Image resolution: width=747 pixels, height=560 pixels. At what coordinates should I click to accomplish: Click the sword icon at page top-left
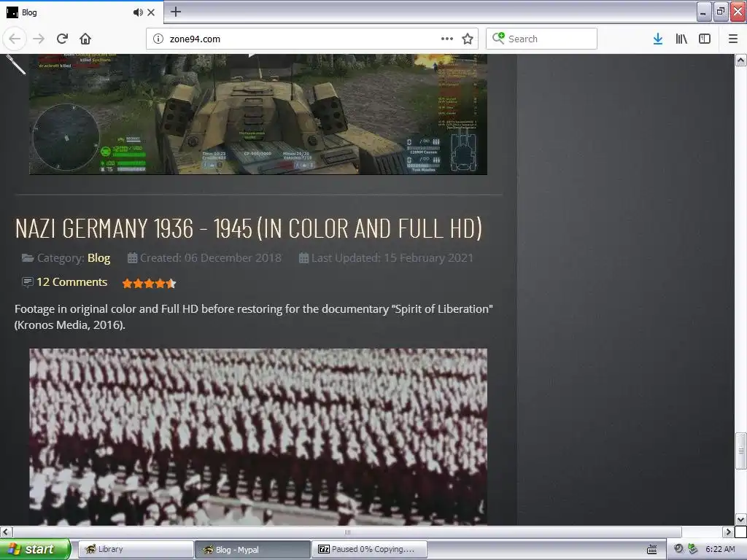pos(15,64)
